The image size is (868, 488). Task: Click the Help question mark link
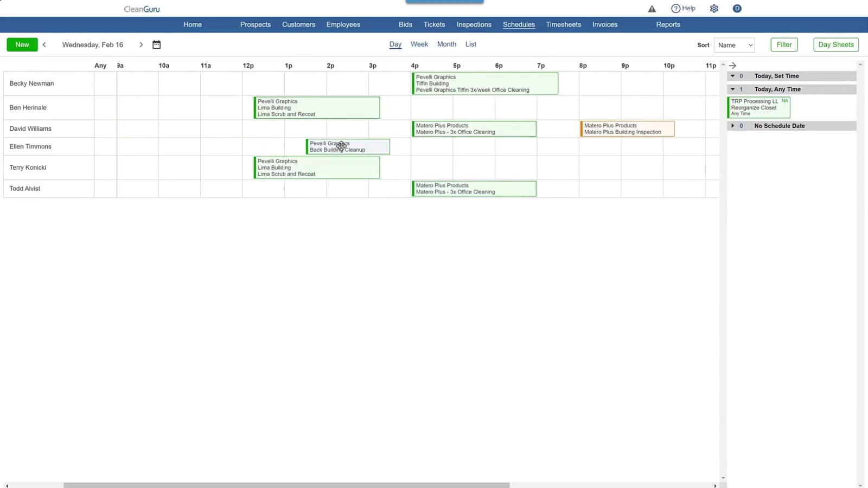[x=683, y=9]
